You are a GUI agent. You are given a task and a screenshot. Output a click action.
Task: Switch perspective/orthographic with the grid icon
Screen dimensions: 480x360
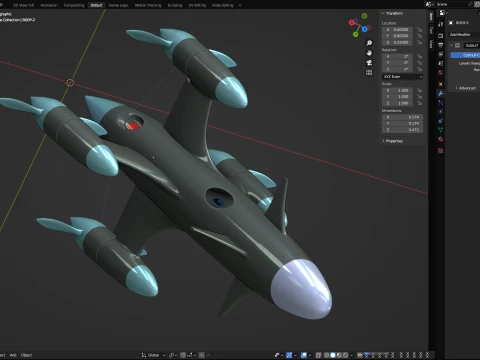pos(369,72)
